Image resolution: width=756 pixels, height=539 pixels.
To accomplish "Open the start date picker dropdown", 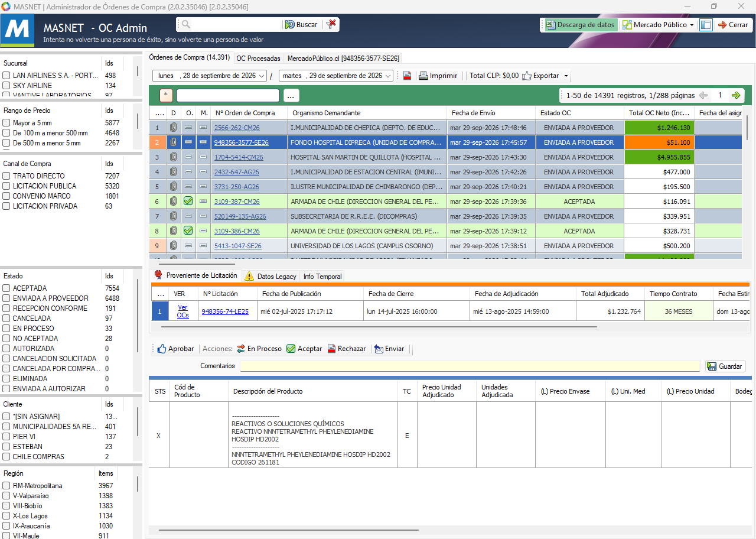I will coord(262,76).
